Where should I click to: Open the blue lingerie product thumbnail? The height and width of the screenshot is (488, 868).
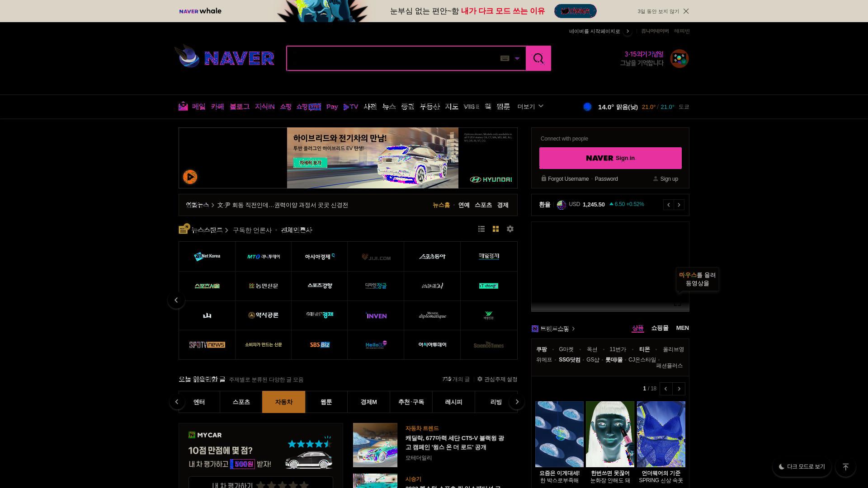(661, 434)
